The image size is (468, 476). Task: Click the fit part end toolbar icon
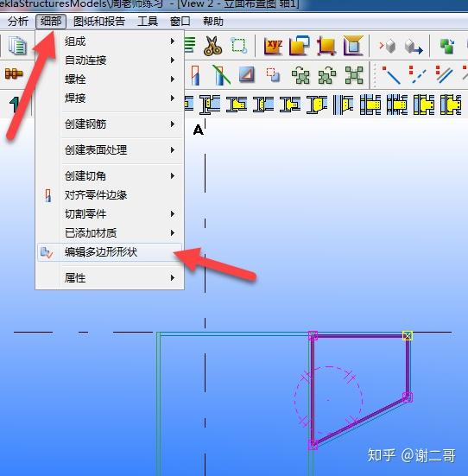[x=195, y=75]
